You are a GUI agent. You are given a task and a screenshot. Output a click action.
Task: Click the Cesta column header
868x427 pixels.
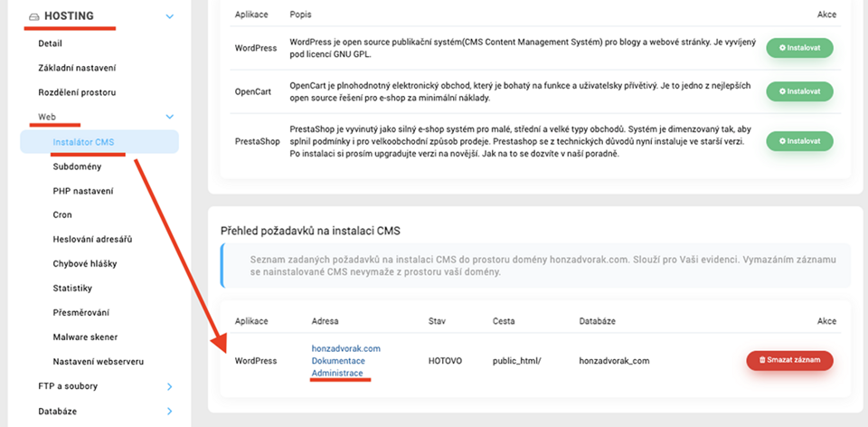[x=504, y=321]
